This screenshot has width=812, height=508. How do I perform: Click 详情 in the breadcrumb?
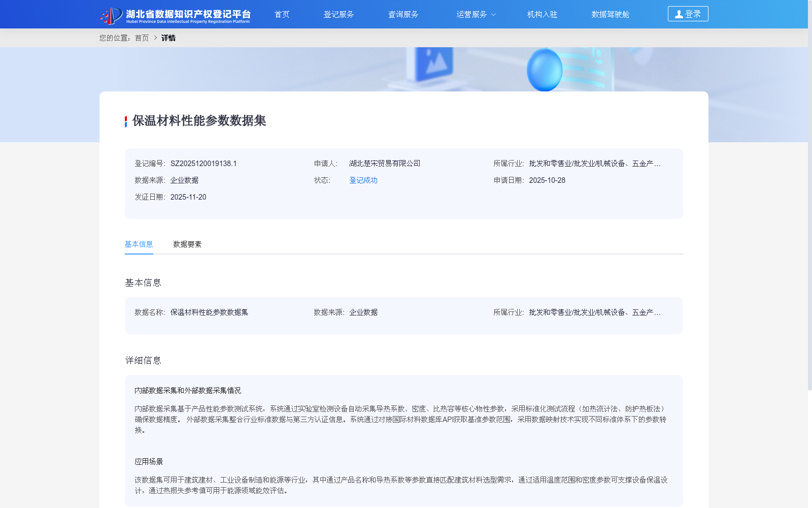click(x=168, y=38)
